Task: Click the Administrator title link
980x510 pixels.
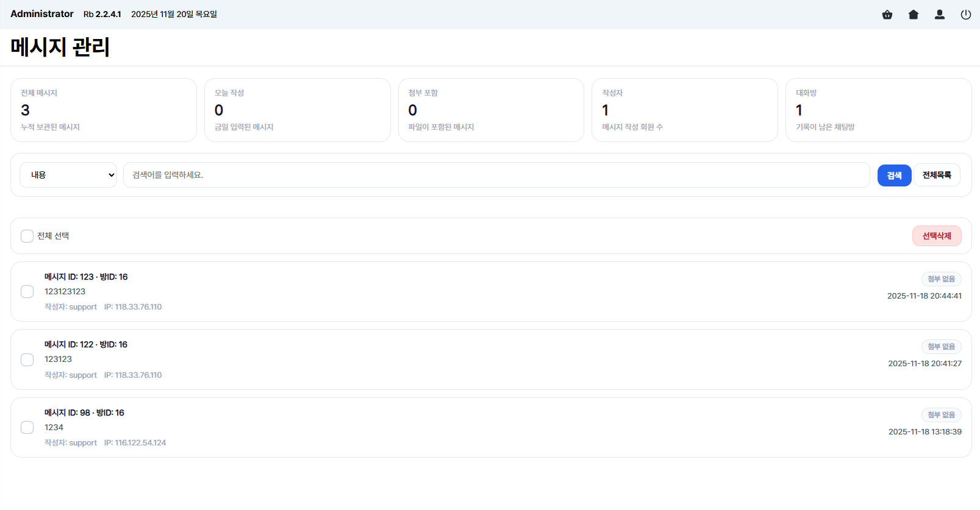Action: [42, 14]
